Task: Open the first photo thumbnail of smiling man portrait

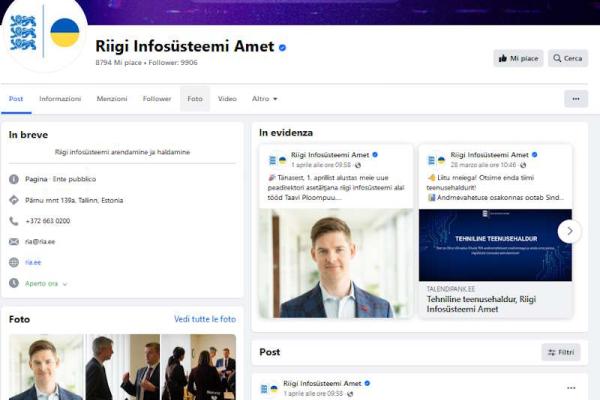Action: pyautogui.click(x=46, y=367)
